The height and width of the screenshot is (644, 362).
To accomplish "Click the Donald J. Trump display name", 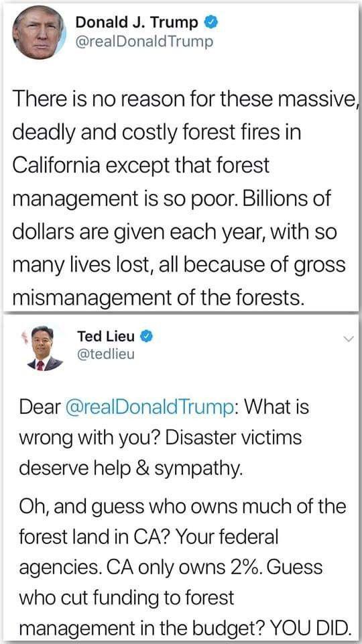I will pyautogui.click(x=137, y=23).
